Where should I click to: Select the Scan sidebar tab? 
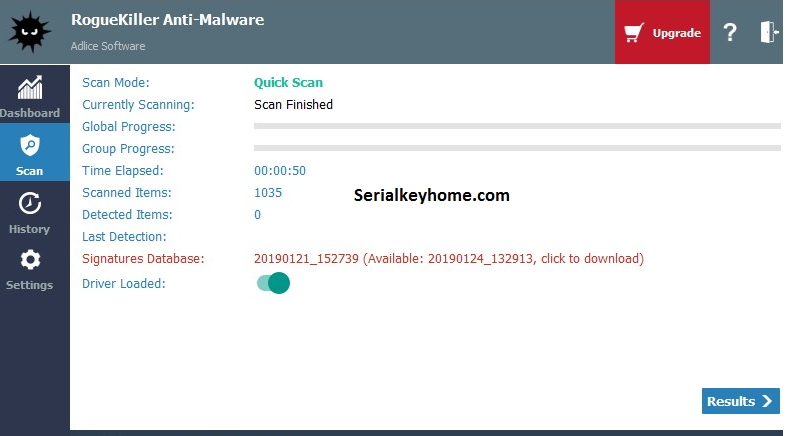(x=35, y=153)
